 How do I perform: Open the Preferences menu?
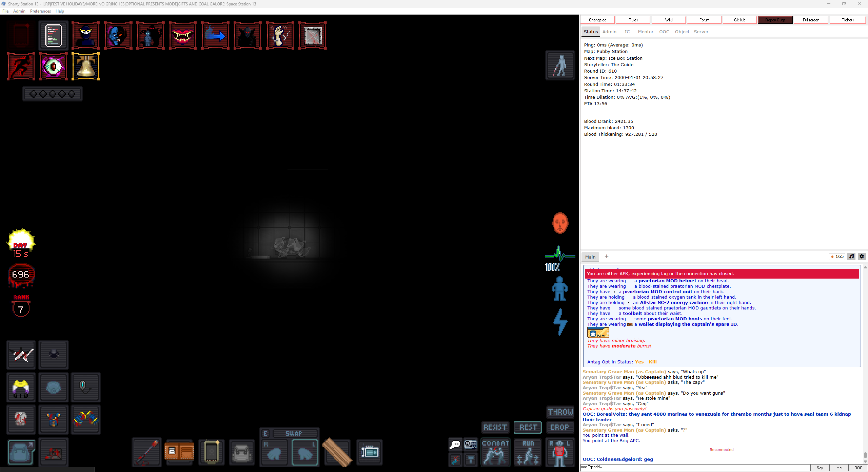40,11
